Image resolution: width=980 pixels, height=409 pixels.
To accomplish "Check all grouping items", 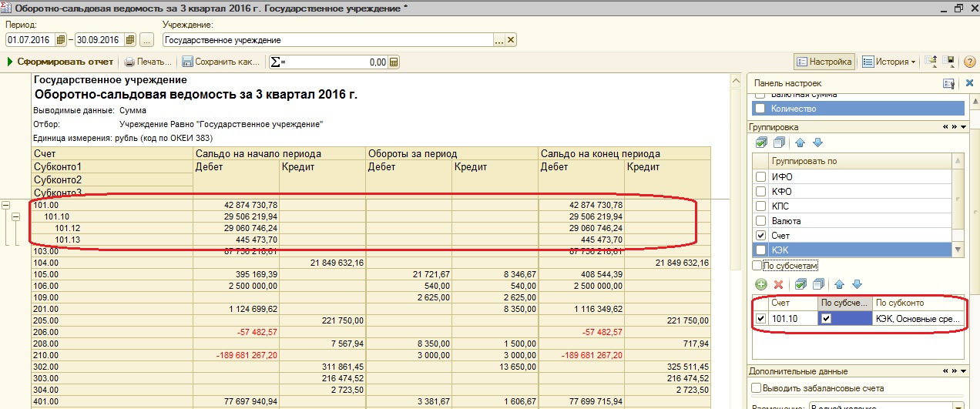I will (x=761, y=142).
